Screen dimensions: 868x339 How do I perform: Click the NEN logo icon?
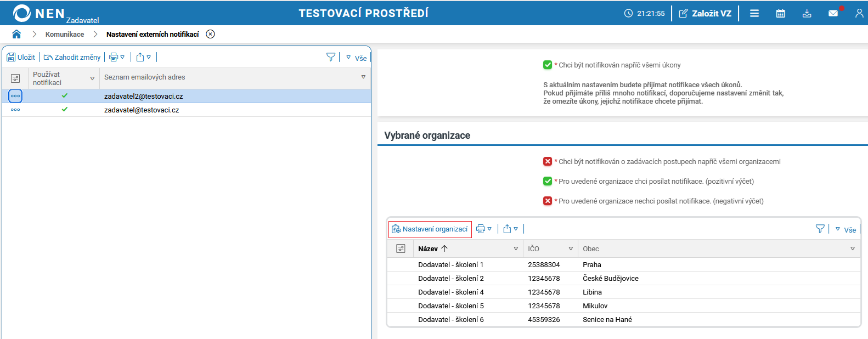pos(22,13)
